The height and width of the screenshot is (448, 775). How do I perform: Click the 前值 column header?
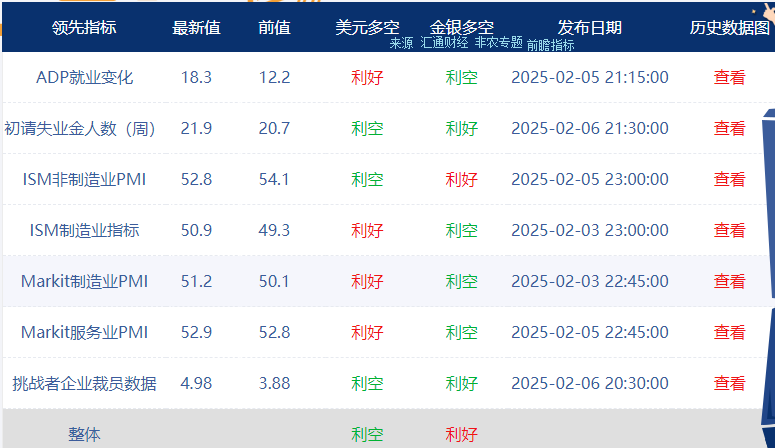(274, 28)
